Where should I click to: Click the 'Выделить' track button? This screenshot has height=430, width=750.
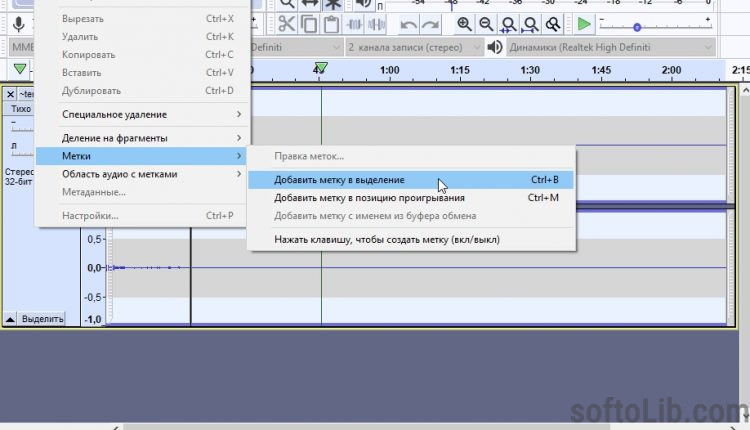coord(42,319)
